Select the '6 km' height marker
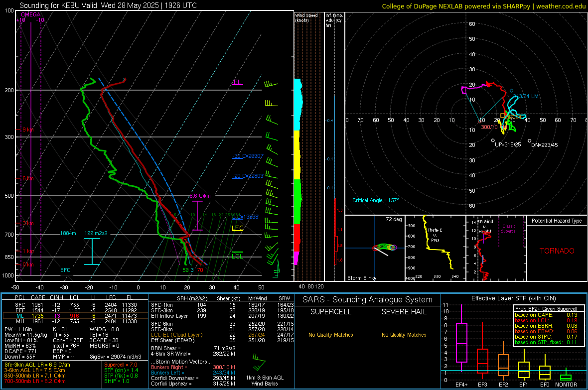The height and width of the screenshot is (390, 588). pos(28,178)
